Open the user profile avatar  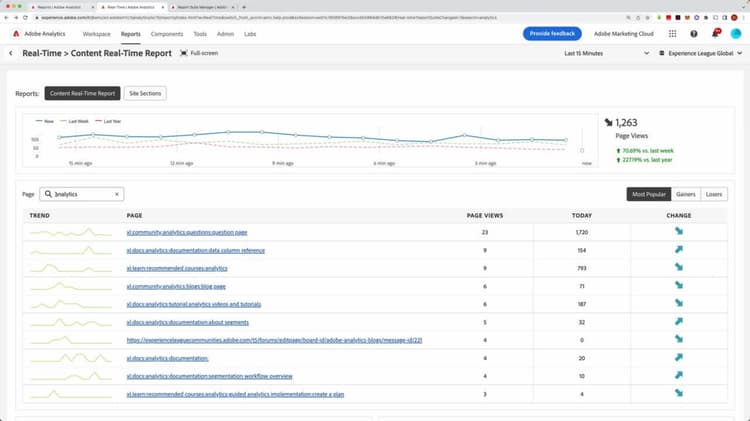[x=736, y=33]
